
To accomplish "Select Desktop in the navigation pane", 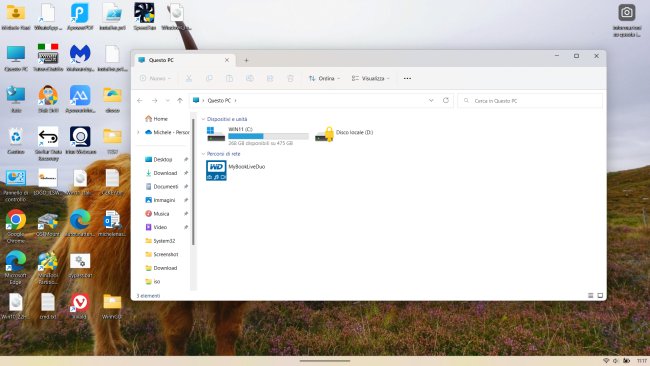I will click(x=159, y=160).
